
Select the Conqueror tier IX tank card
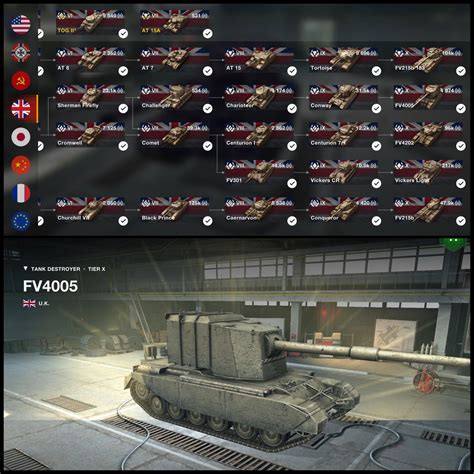pos(344,210)
